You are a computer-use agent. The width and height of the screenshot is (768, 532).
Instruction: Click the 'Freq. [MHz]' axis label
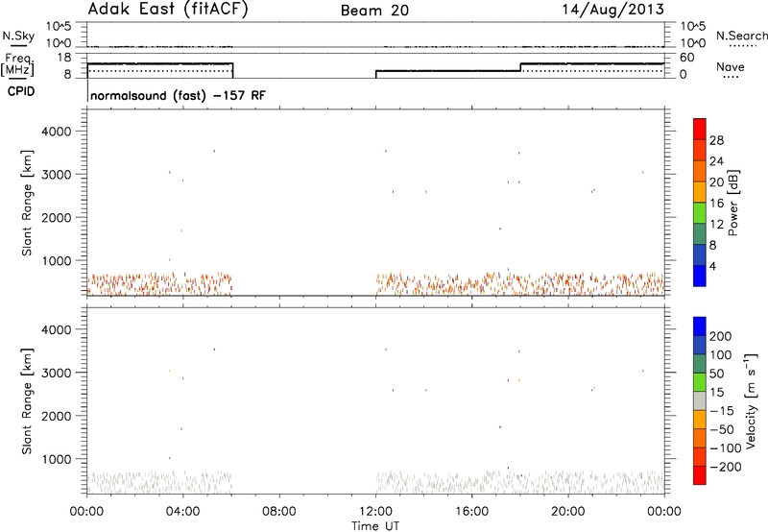[x=17, y=64]
